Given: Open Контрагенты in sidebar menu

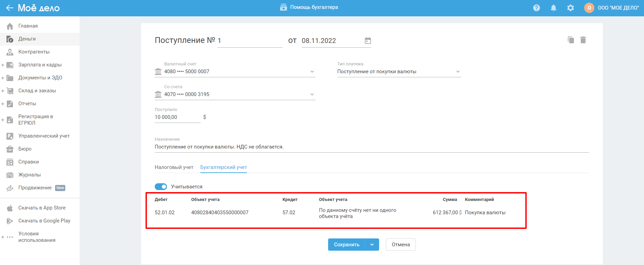Looking at the screenshot, I should point(34,52).
